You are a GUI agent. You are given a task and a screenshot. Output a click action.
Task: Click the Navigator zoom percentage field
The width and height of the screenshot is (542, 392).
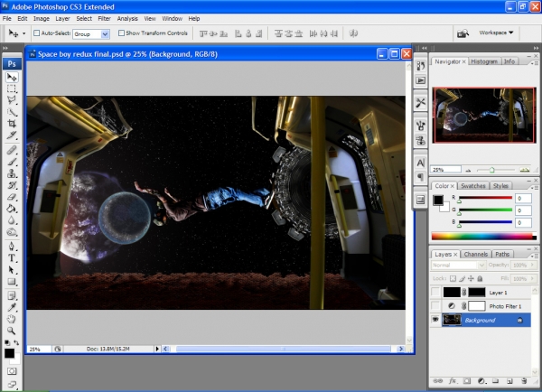446,170
